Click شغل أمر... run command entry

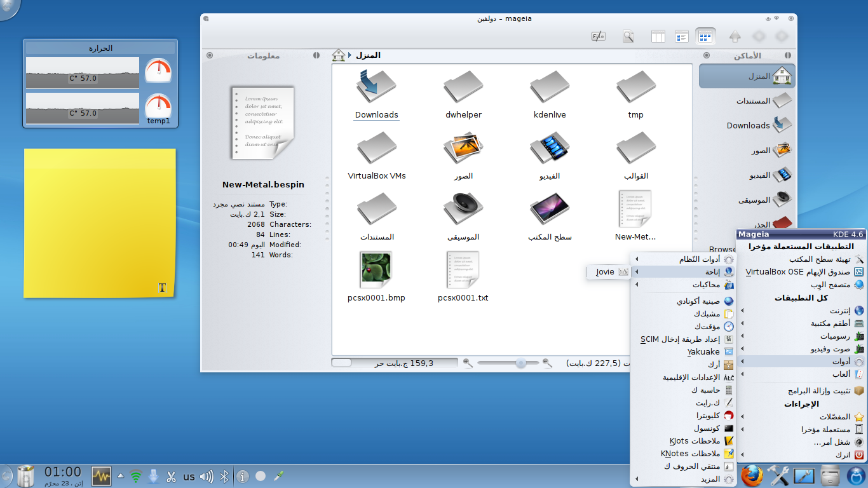(x=802, y=442)
